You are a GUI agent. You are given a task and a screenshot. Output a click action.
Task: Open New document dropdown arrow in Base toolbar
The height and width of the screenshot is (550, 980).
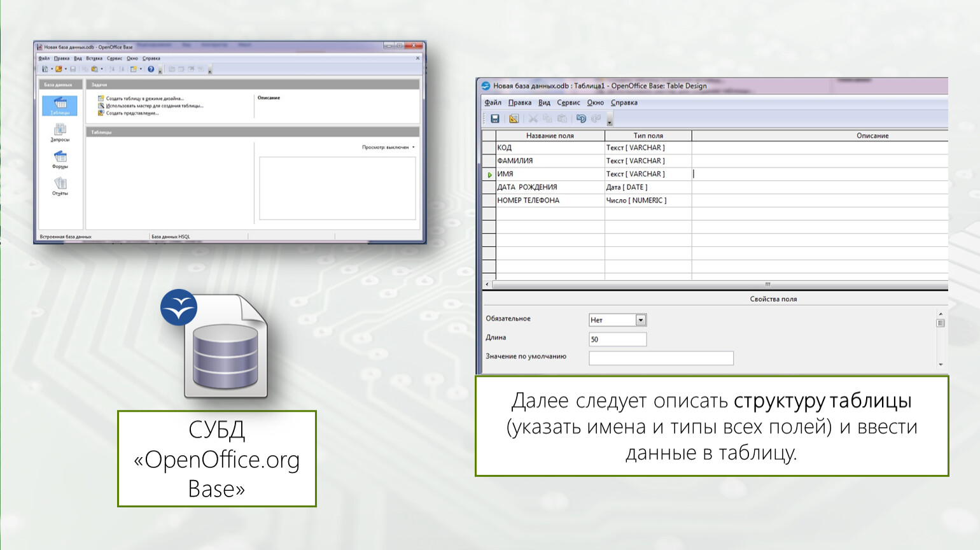[x=52, y=69]
